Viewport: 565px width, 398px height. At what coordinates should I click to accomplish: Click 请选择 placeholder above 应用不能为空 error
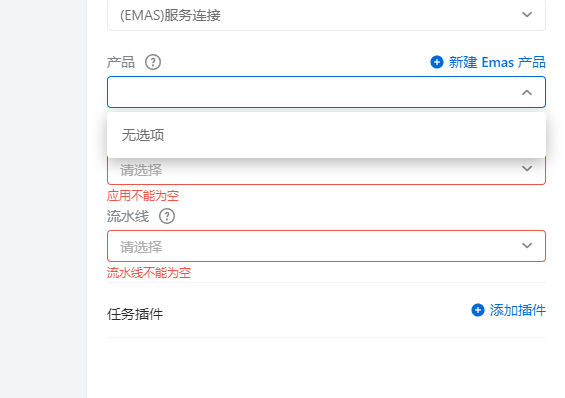point(141,170)
